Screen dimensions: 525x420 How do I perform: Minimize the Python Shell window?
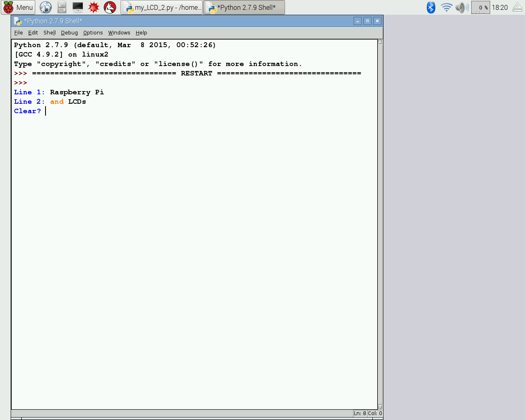pos(358,21)
